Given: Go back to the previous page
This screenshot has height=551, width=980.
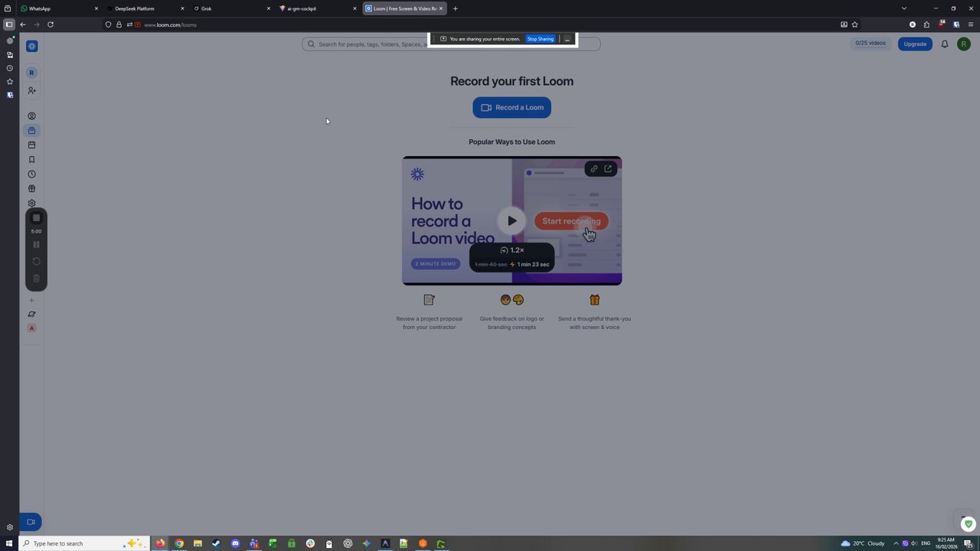Looking at the screenshot, I should [23, 24].
